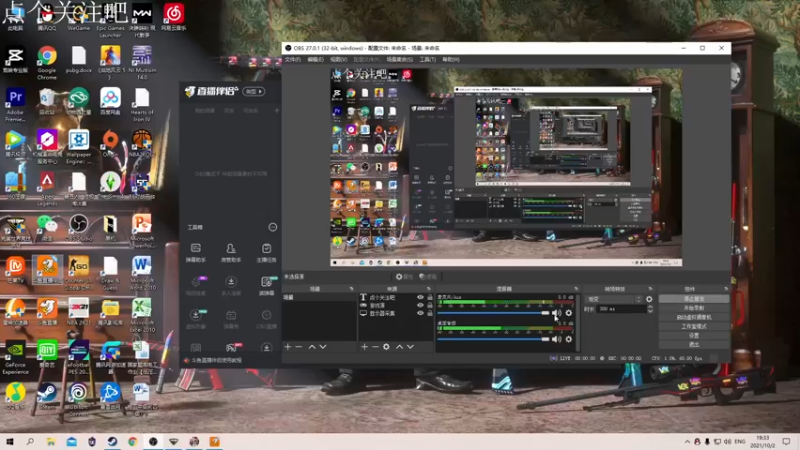
Task: Open Mic/Aux audio settings gear
Action: [569, 313]
